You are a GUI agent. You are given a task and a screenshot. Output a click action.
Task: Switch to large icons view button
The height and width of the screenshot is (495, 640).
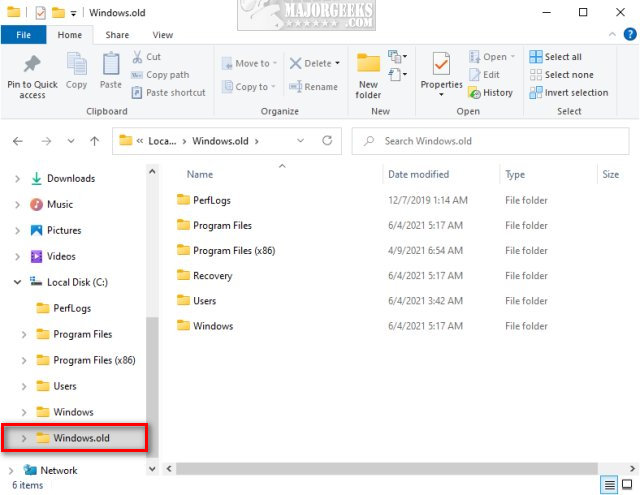coord(627,484)
